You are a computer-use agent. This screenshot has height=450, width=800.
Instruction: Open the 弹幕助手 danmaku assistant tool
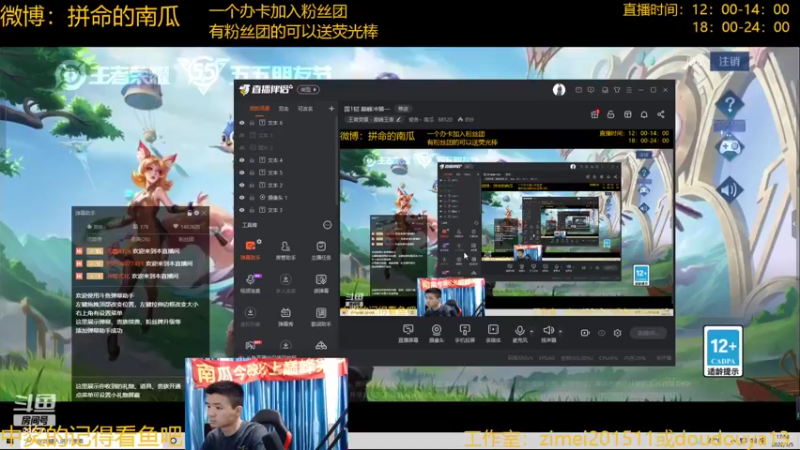(x=250, y=250)
